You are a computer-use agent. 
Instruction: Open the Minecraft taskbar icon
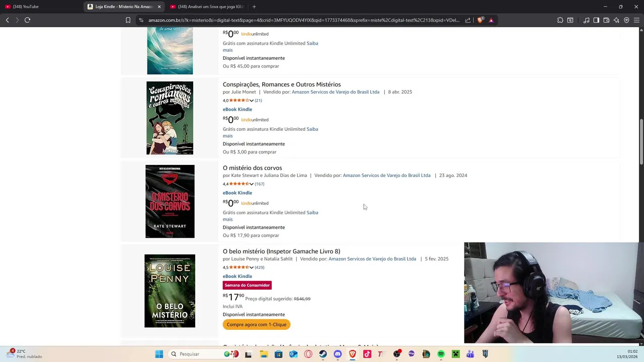click(x=456, y=354)
